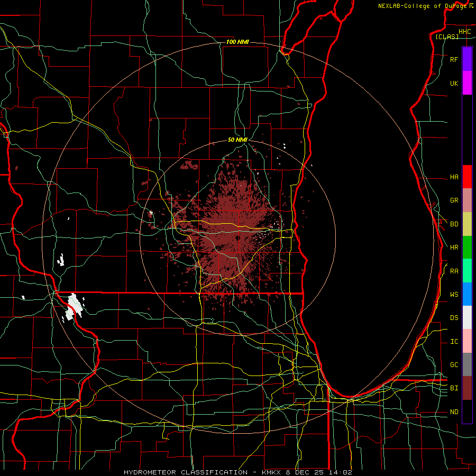Click the "HHC" product label
This screenshot has height=476, width=476.
[464, 32]
